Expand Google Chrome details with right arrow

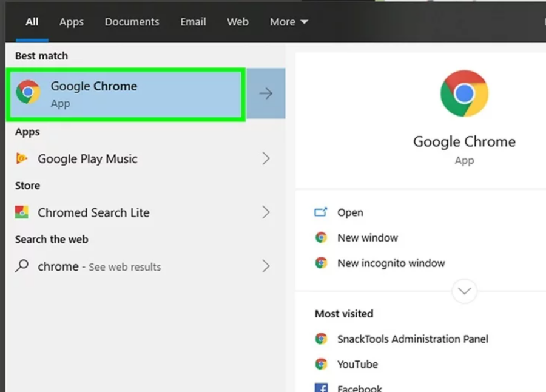pos(266,93)
